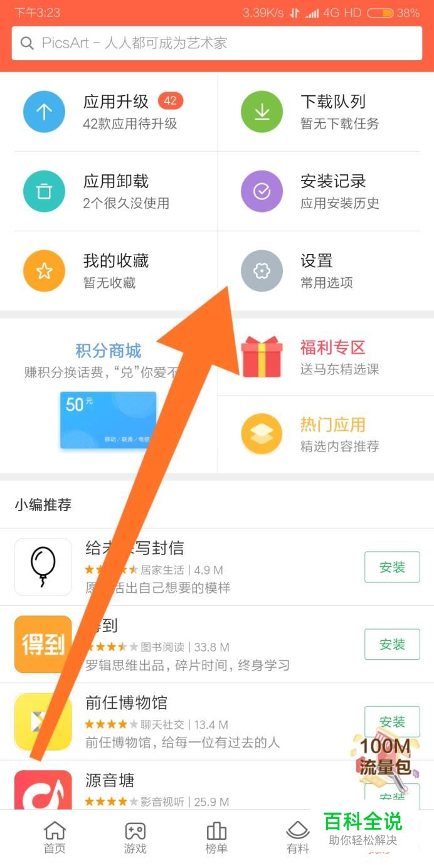The image size is (434, 868).
Task: Tap the 50元 coupon card image
Action: (x=108, y=420)
